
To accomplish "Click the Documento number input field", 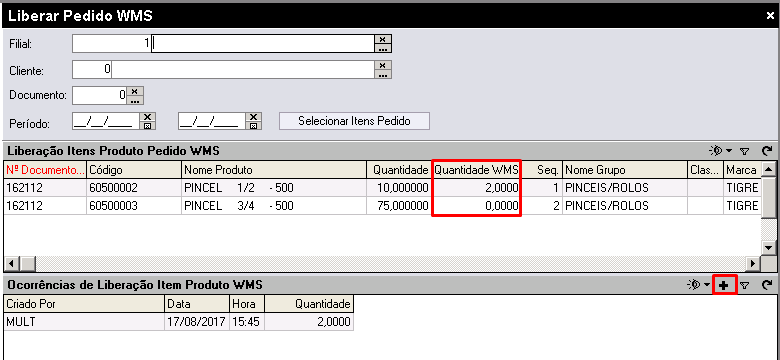I will click(100, 95).
